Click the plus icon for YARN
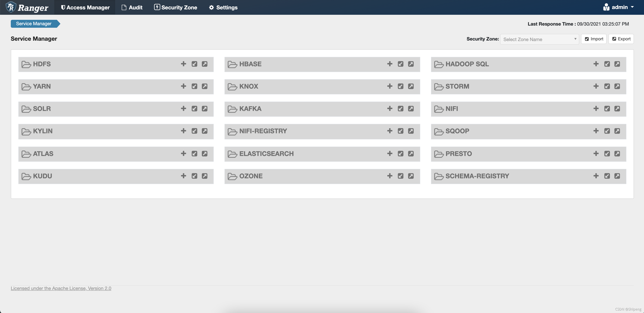This screenshot has height=313, width=644. 183,86
